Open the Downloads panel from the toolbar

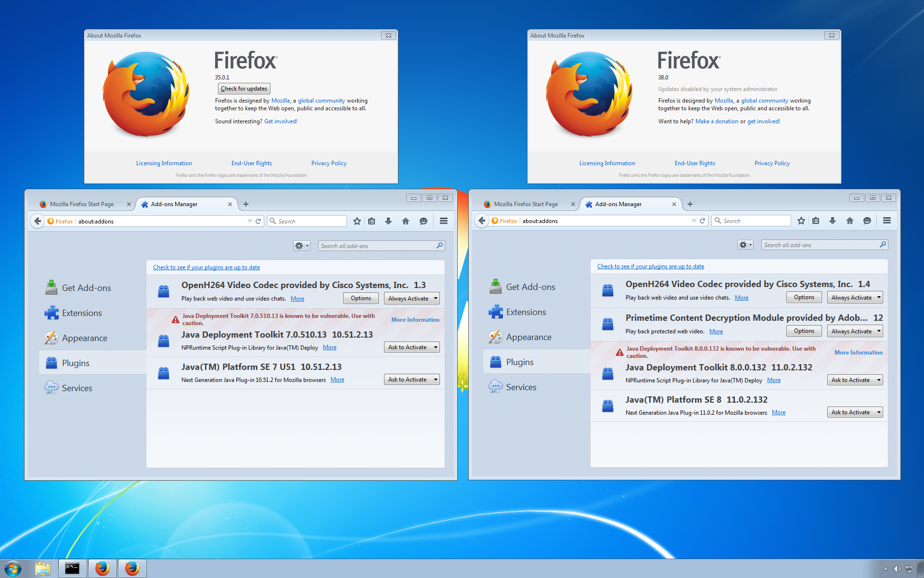388,221
